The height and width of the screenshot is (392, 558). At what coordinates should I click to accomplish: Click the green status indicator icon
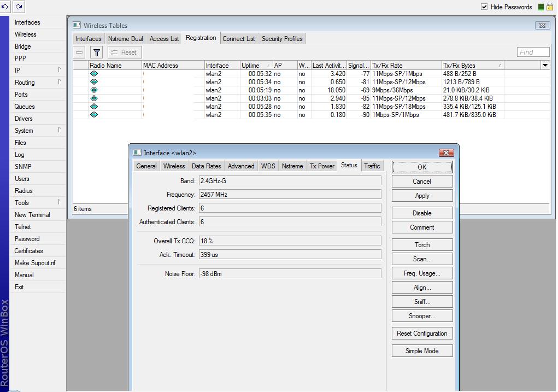pos(541,7)
